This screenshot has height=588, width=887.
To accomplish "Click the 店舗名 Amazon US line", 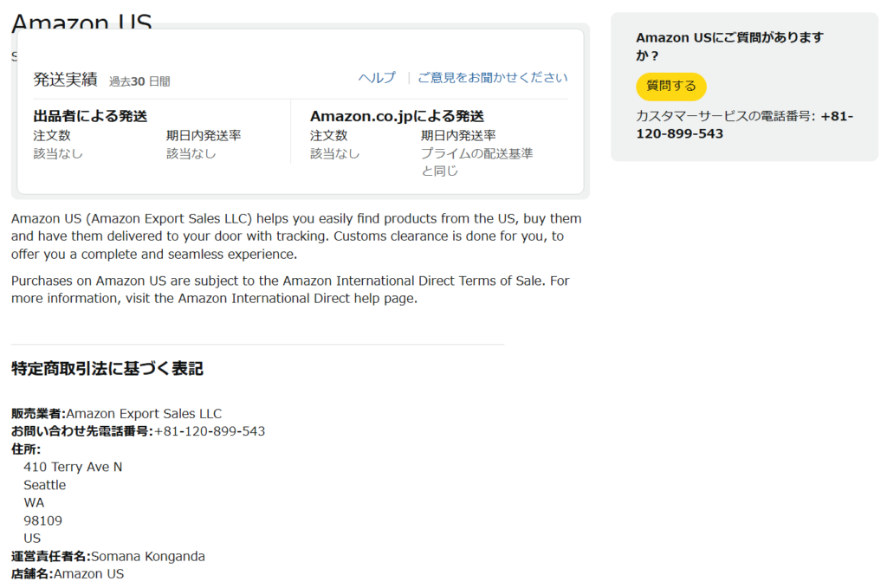I will (68, 573).
